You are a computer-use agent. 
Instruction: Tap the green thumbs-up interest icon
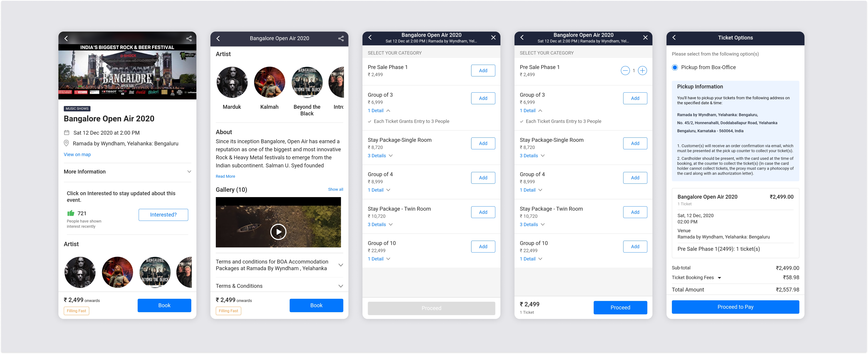pyautogui.click(x=71, y=213)
